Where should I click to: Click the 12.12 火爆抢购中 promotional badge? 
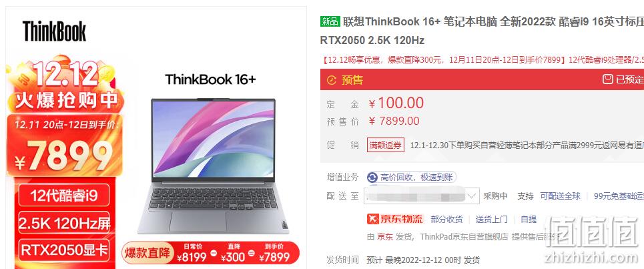pyautogui.click(x=63, y=85)
